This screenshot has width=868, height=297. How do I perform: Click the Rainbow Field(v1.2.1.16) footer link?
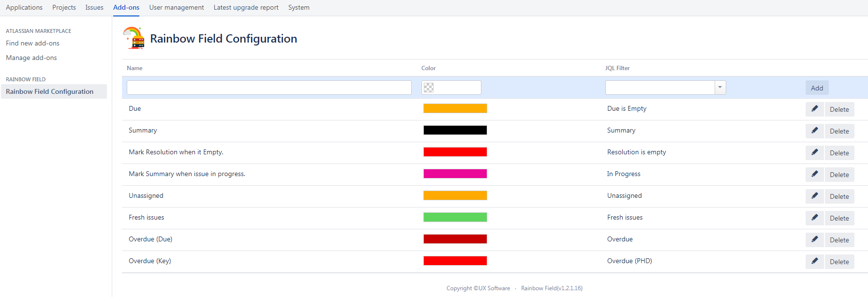pyautogui.click(x=552, y=288)
